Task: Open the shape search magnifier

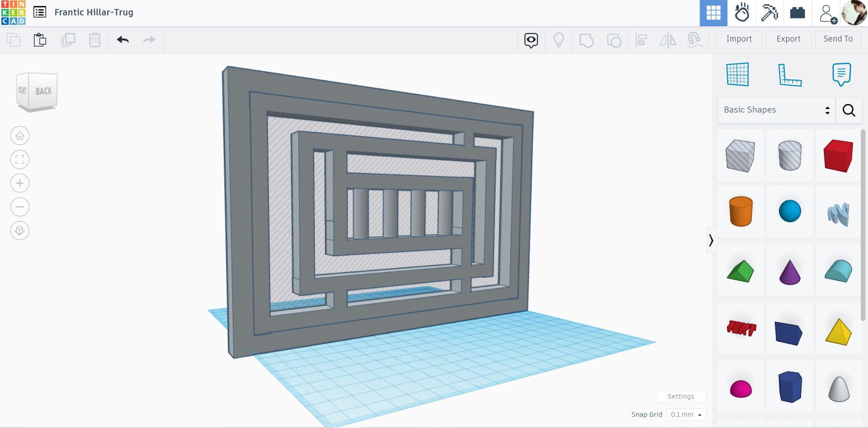Action: (849, 110)
